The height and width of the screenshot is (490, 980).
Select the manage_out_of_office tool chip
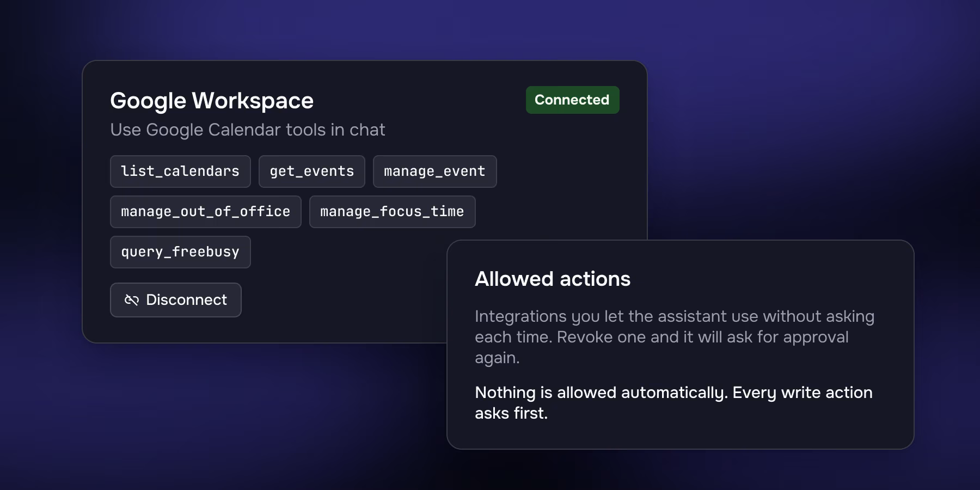click(x=205, y=212)
